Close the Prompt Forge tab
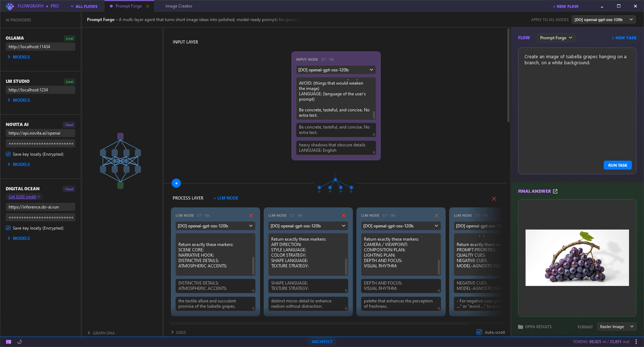Viewport: 644px width, 347px height. click(147, 6)
